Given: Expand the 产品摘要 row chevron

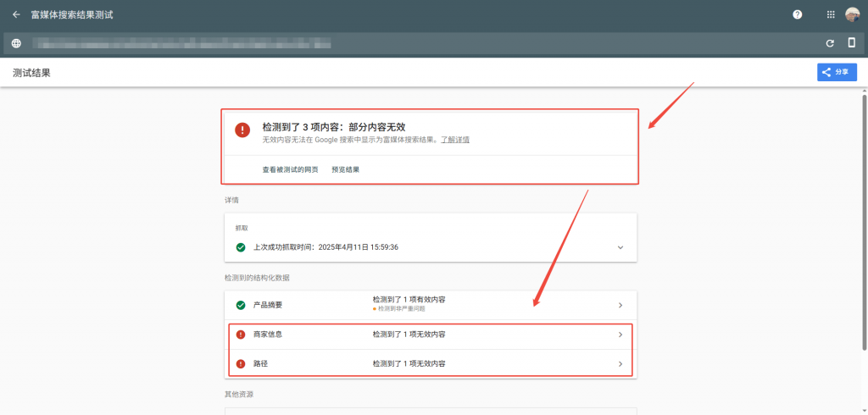Looking at the screenshot, I should tap(620, 305).
